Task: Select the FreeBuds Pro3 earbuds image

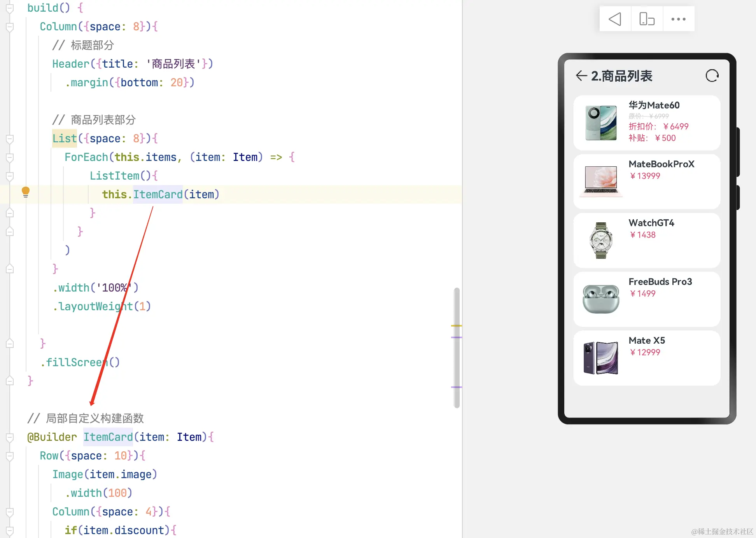Action: click(601, 299)
